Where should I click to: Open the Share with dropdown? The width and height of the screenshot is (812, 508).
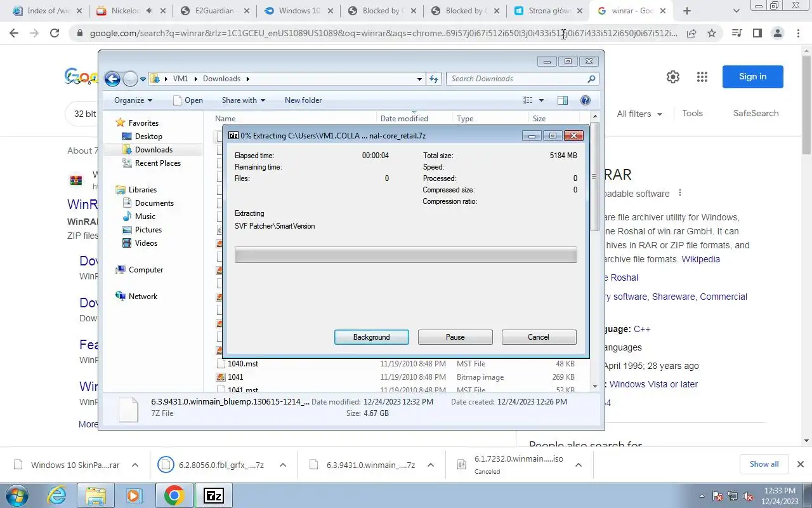243,100
